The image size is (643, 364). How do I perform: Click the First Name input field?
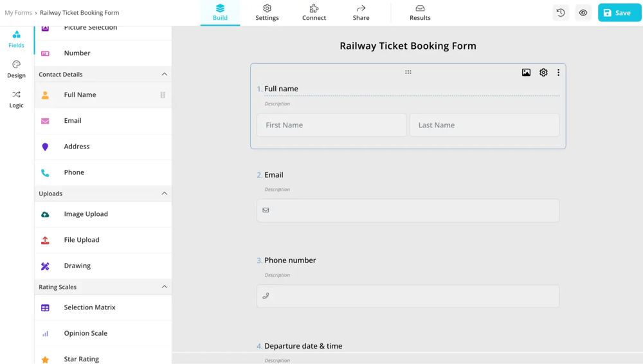[x=332, y=125]
